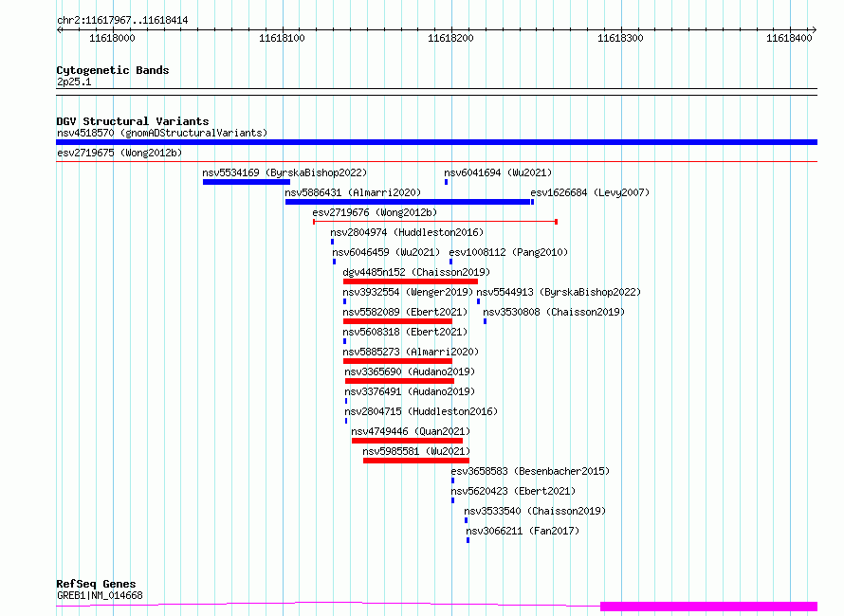Select nsv4749446 (Quan2021) label
The image size is (844, 616).
[411, 431]
